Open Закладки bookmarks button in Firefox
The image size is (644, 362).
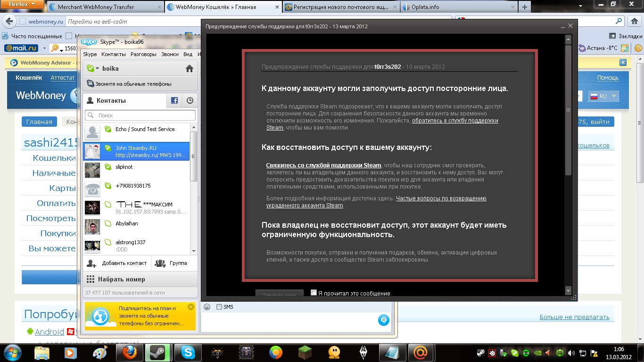pos(625,36)
